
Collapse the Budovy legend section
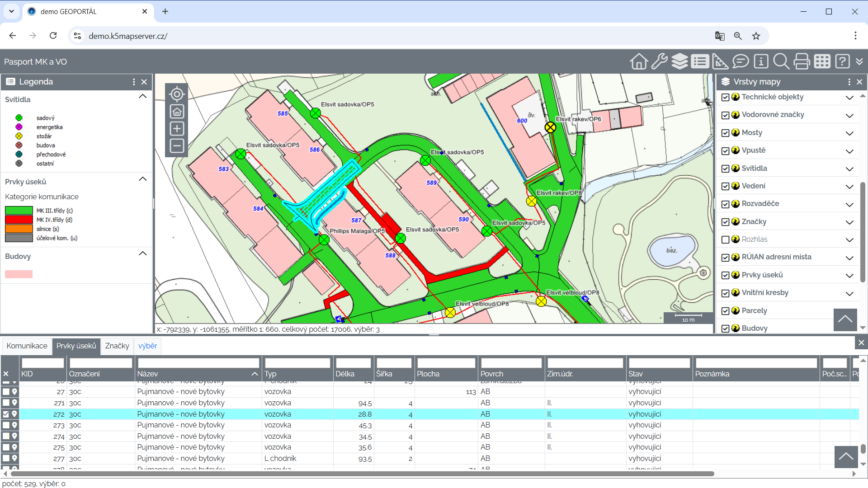click(143, 253)
